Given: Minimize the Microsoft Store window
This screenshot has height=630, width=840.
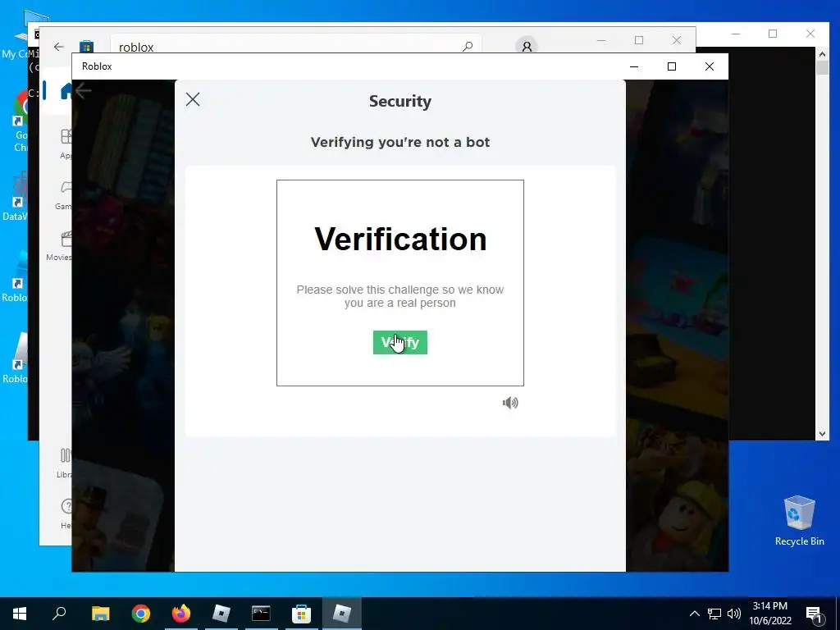Looking at the screenshot, I should [x=601, y=40].
